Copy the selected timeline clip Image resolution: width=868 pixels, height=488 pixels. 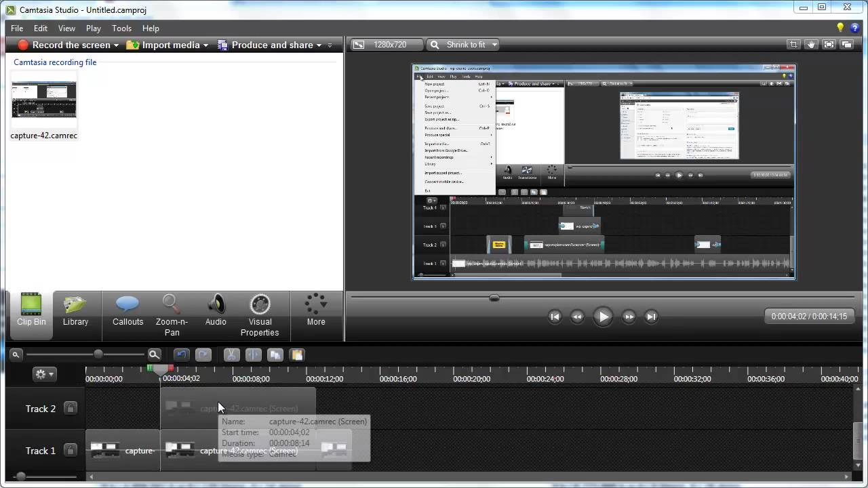coord(275,354)
